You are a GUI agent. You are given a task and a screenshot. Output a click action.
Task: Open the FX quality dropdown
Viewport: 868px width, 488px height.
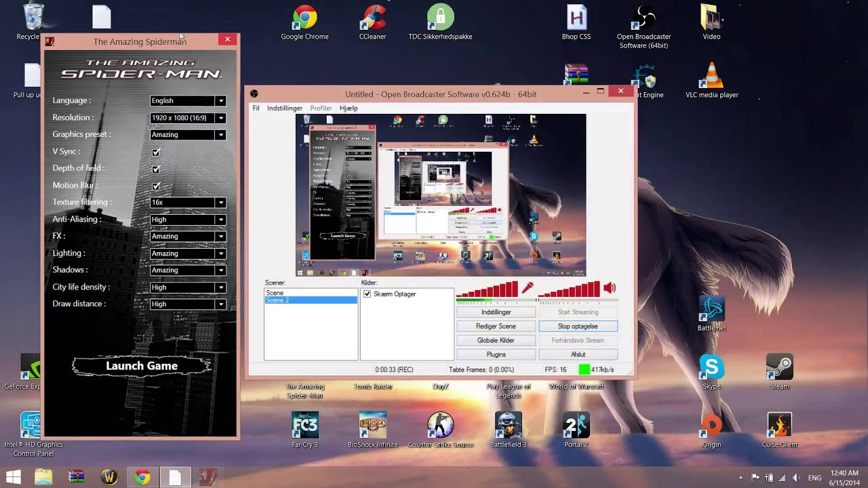coord(187,236)
